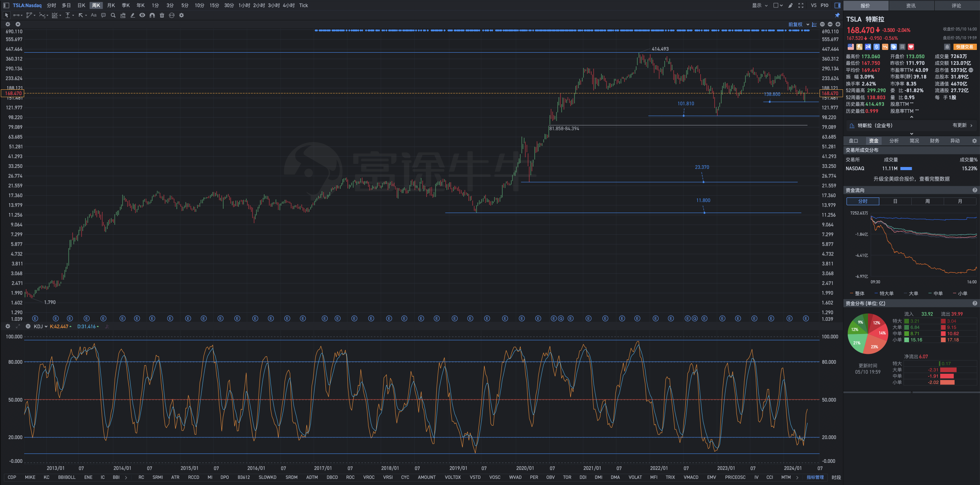980x485 pixels.
Task: Open main chart settings gear
Action: coord(8,24)
